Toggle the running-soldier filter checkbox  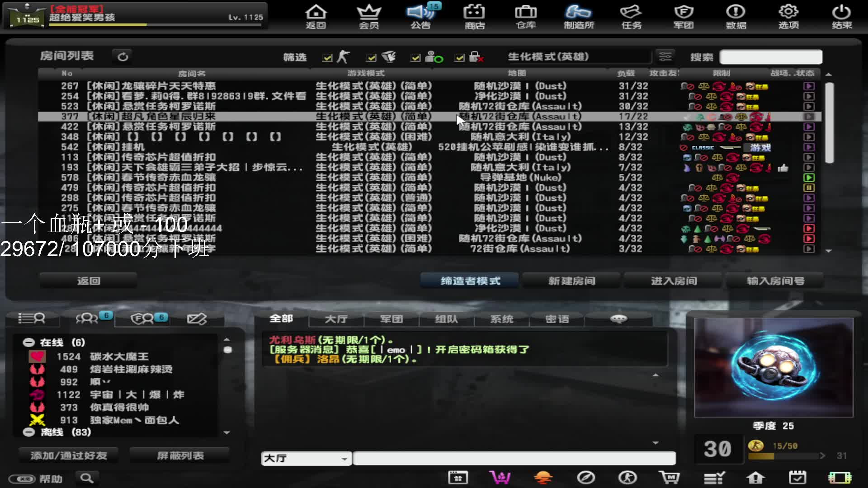[327, 58]
